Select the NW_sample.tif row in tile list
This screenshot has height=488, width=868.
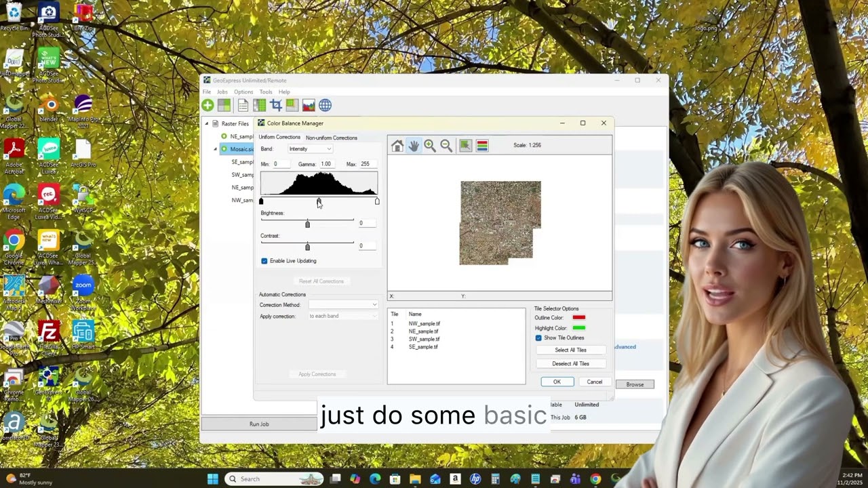click(x=424, y=324)
